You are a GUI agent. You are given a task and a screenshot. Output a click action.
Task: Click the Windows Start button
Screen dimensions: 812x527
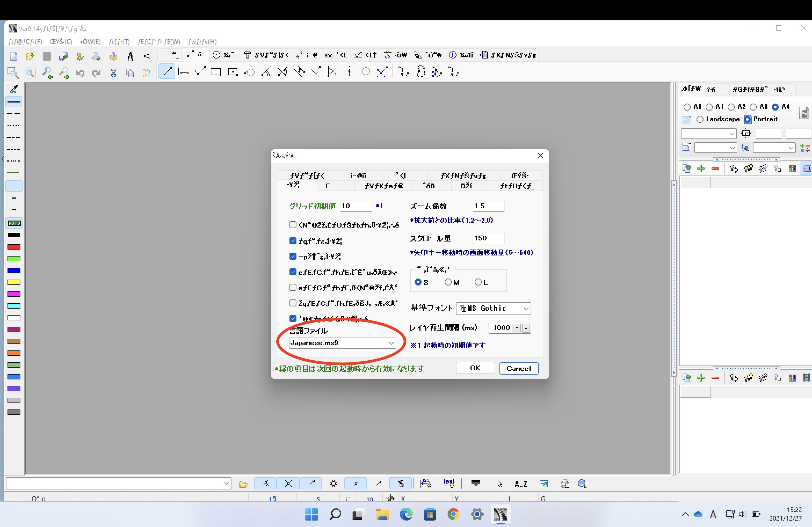(x=311, y=514)
